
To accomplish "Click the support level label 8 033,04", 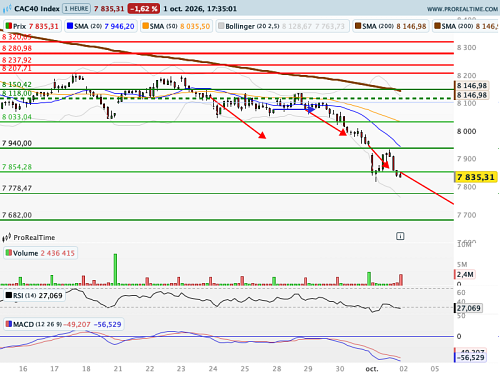I will pyautogui.click(x=17, y=117).
